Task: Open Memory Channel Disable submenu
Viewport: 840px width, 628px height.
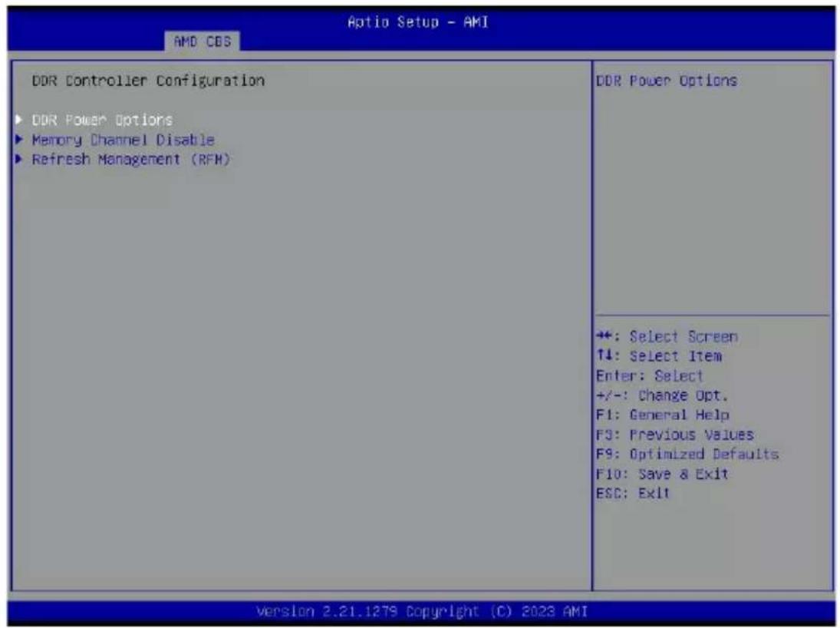Action: (124, 140)
